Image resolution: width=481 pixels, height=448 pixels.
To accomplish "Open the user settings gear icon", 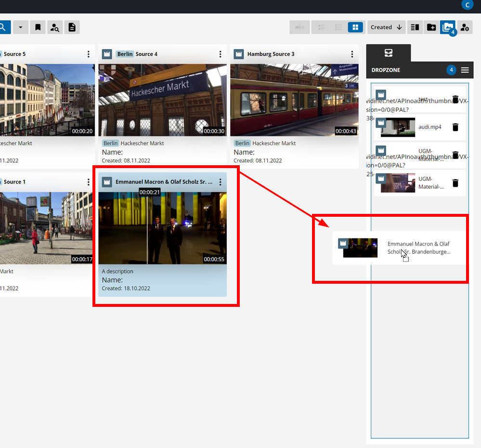I will coord(465,27).
